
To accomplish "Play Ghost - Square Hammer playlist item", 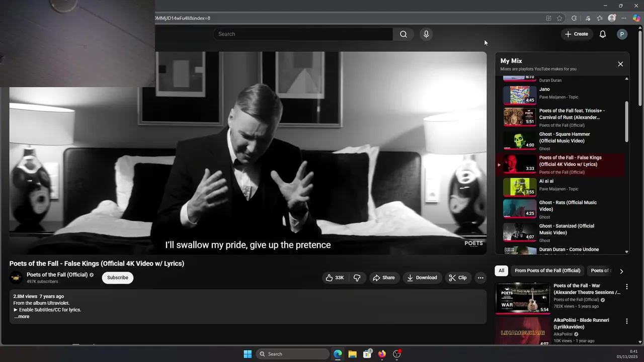I will (x=560, y=141).
